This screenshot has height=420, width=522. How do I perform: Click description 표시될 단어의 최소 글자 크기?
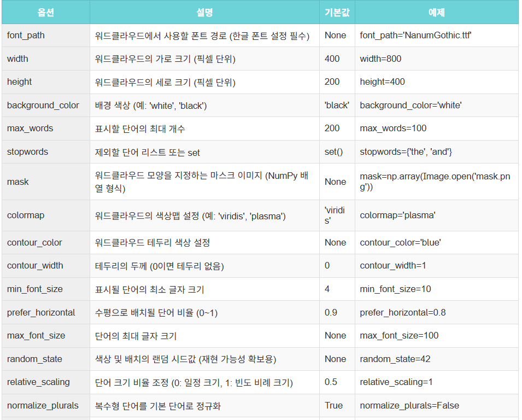149,289
